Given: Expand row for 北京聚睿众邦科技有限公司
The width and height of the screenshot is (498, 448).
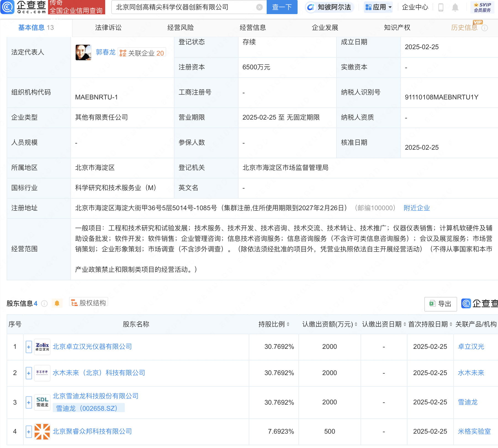Looking at the screenshot, I should click(29, 432).
